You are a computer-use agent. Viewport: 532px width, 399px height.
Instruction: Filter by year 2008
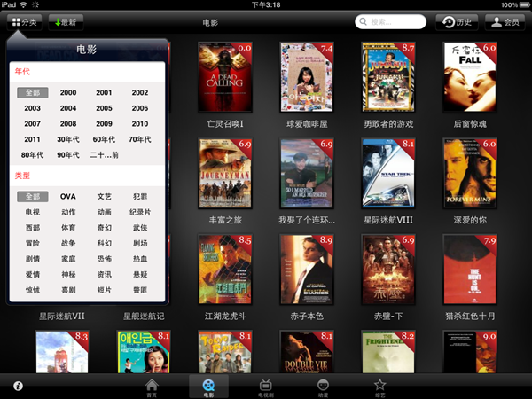[x=68, y=124]
